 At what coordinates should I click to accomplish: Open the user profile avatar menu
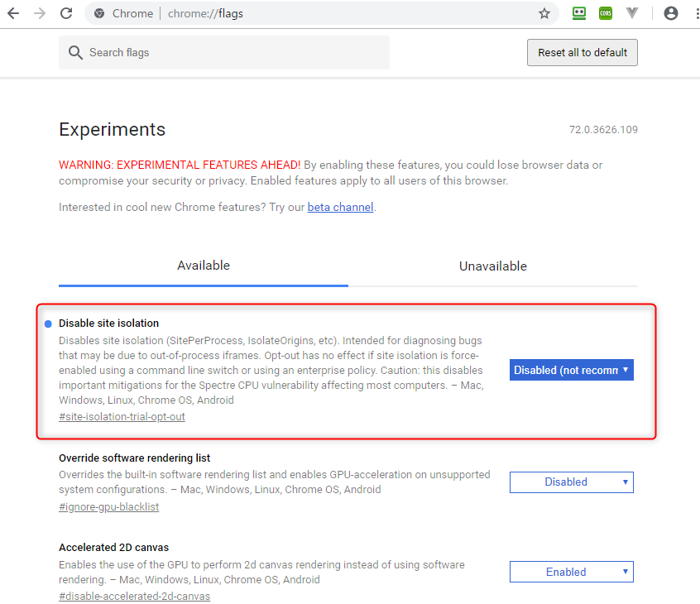[671, 13]
